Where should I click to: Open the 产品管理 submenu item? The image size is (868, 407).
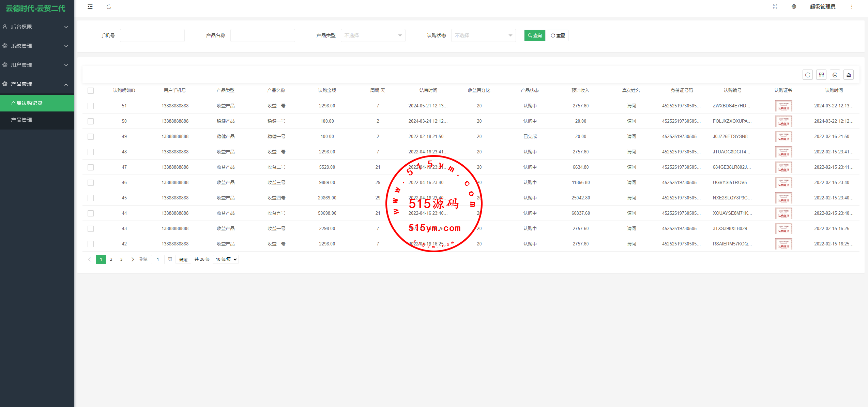tap(21, 120)
